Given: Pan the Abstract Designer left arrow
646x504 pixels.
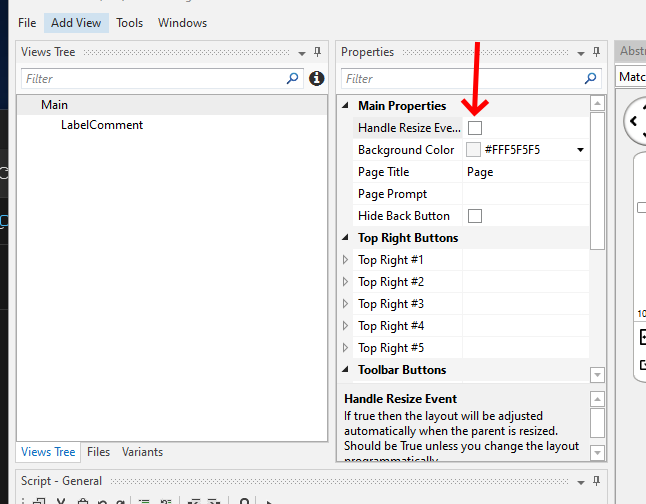Looking at the screenshot, I should coord(633,121).
